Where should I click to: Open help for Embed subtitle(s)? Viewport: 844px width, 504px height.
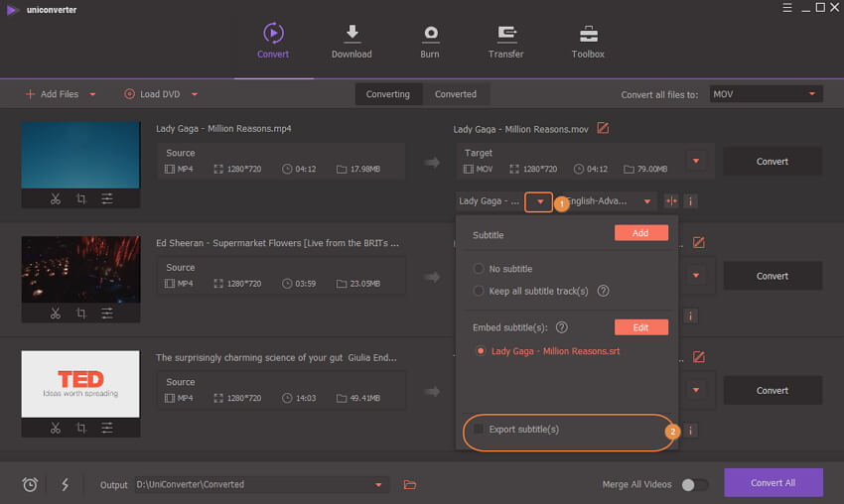tap(561, 327)
